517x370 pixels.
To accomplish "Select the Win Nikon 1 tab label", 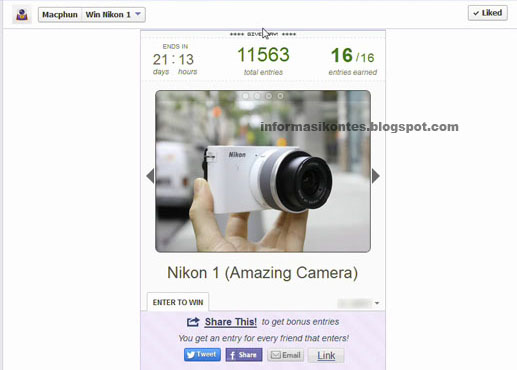I will pyautogui.click(x=108, y=15).
